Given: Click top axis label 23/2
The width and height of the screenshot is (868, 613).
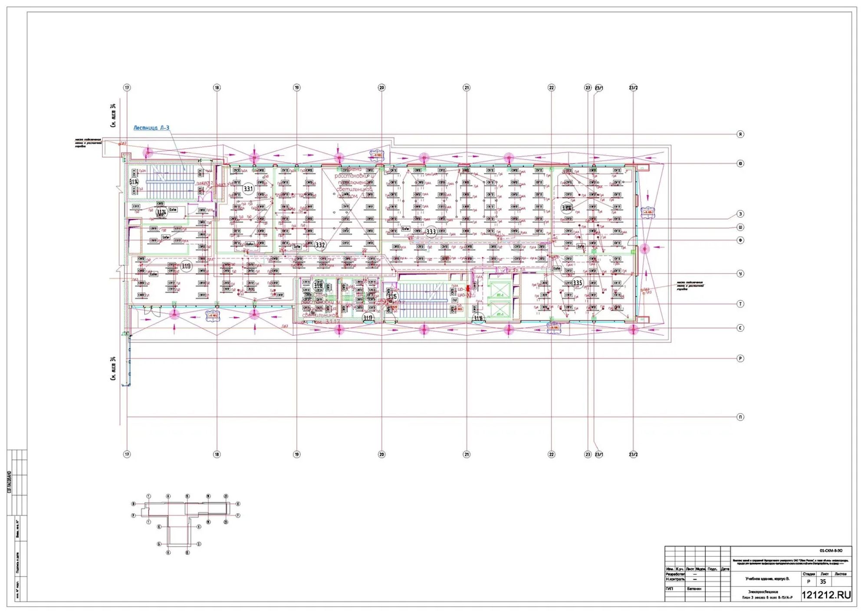Looking at the screenshot, I should pos(633,88).
